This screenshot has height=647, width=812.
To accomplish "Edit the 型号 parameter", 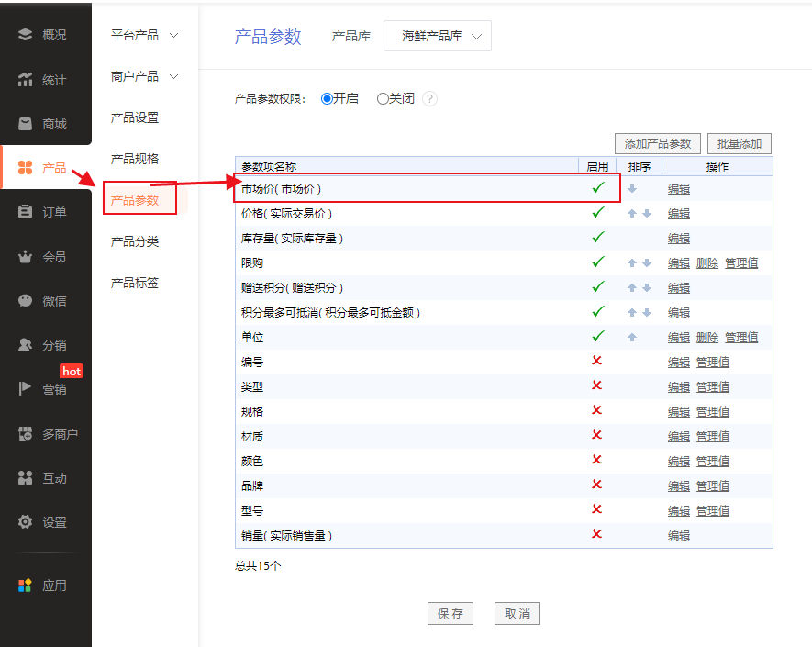I will (678, 511).
